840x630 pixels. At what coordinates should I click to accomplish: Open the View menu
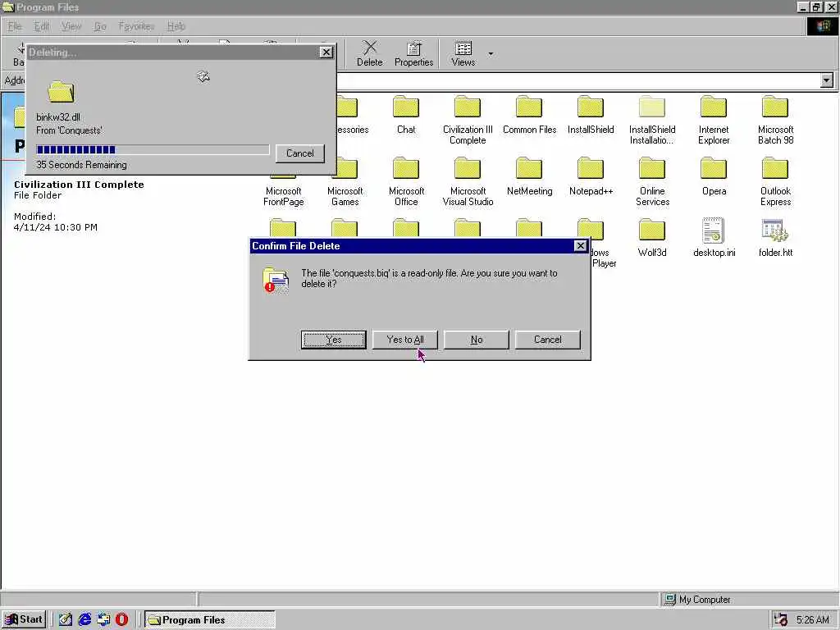click(x=71, y=25)
